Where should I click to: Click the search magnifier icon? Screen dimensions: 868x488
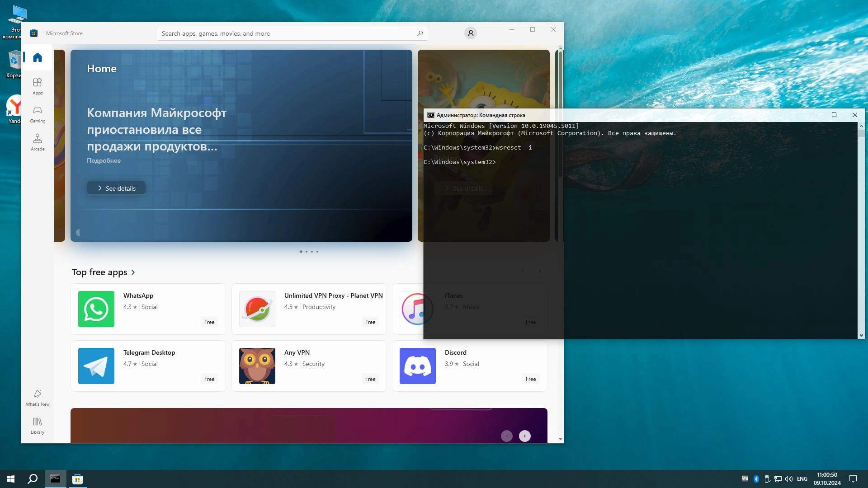tap(420, 33)
